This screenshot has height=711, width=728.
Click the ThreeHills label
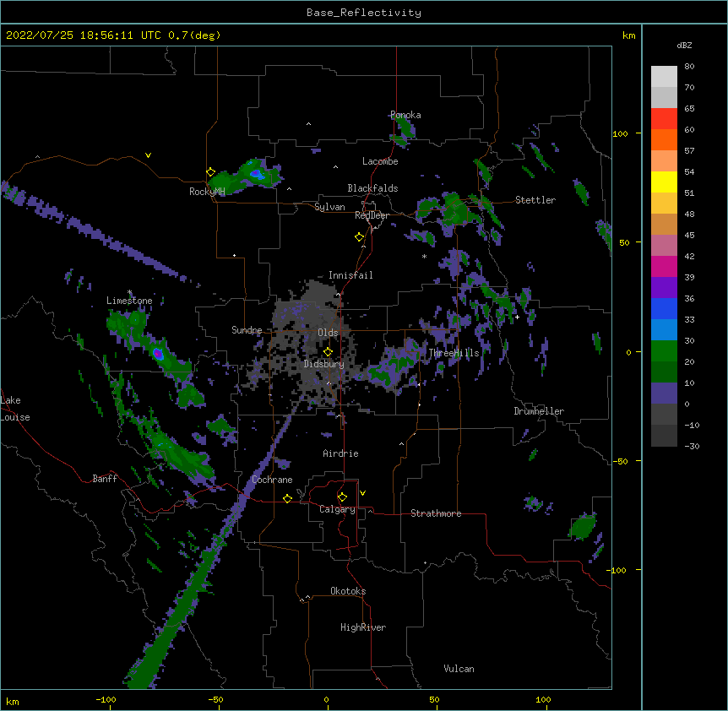click(x=454, y=353)
